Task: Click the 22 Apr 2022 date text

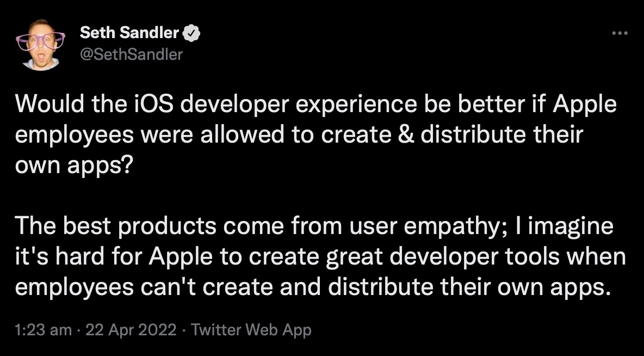Action: (x=129, y=330)
